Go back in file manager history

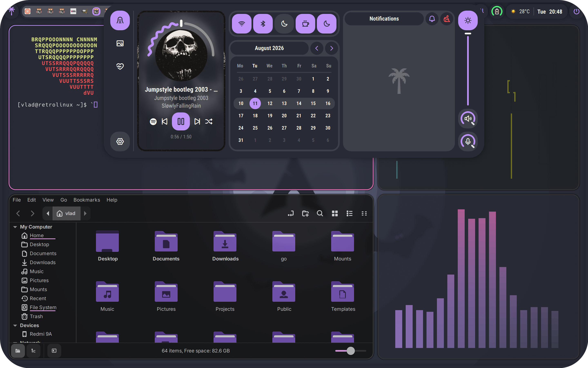tap(18, 213)
